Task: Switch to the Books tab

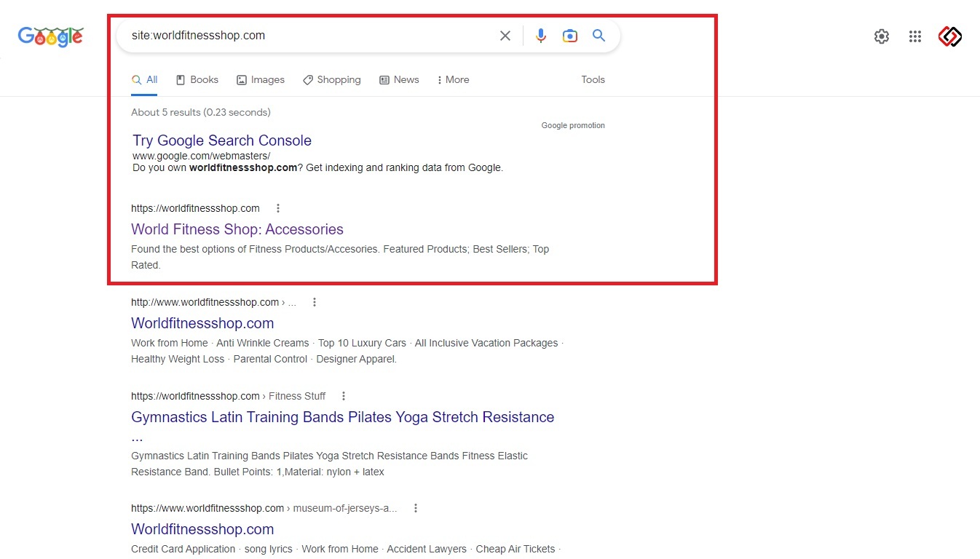Action: 197,80
